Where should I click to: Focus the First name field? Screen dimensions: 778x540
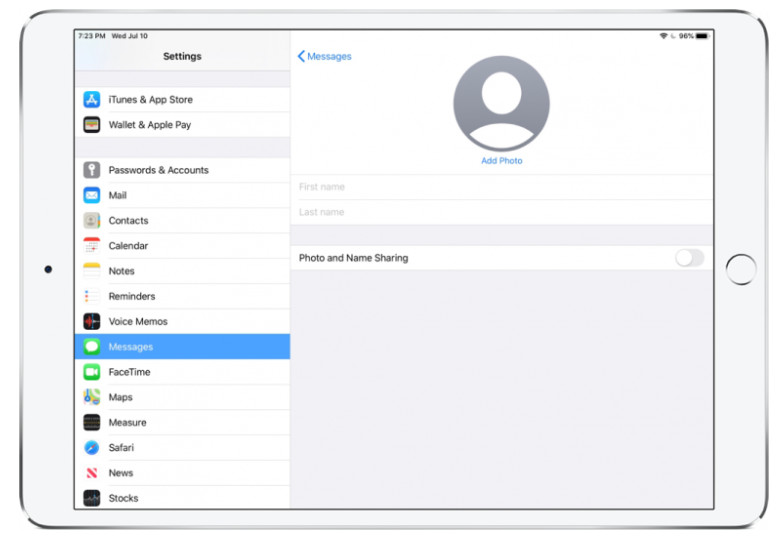[x=502, y=187]
